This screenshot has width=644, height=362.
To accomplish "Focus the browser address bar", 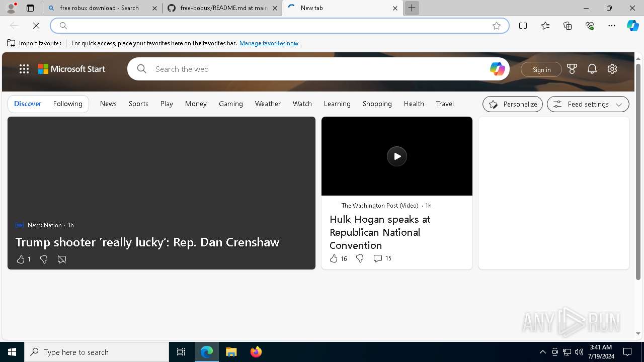I will tap(279, 26).
